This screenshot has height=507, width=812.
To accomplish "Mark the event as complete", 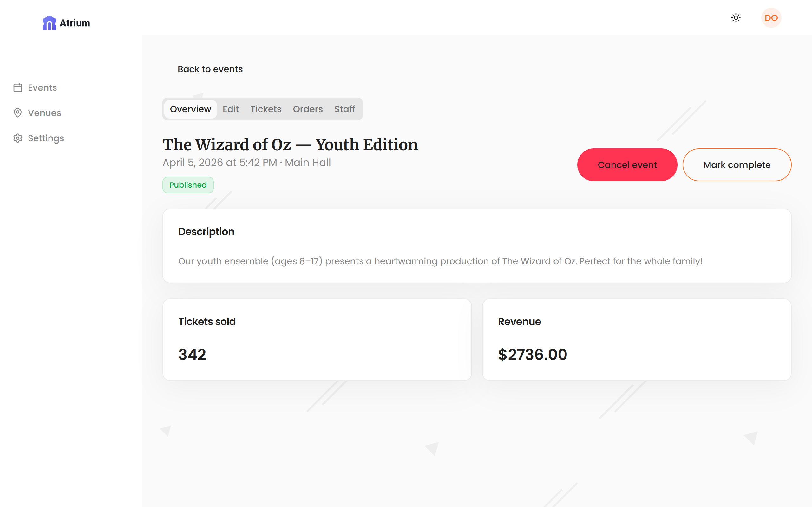I will pos(737,165).
